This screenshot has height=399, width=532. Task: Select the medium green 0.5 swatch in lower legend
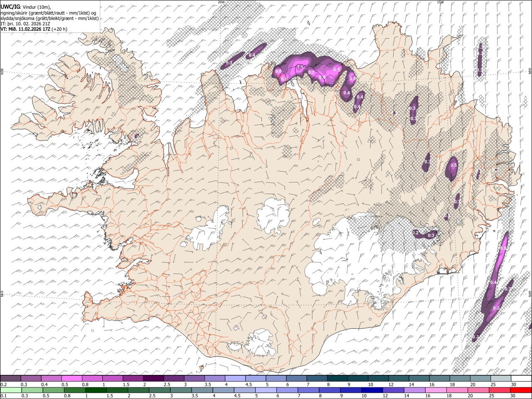tap(53, 390)
